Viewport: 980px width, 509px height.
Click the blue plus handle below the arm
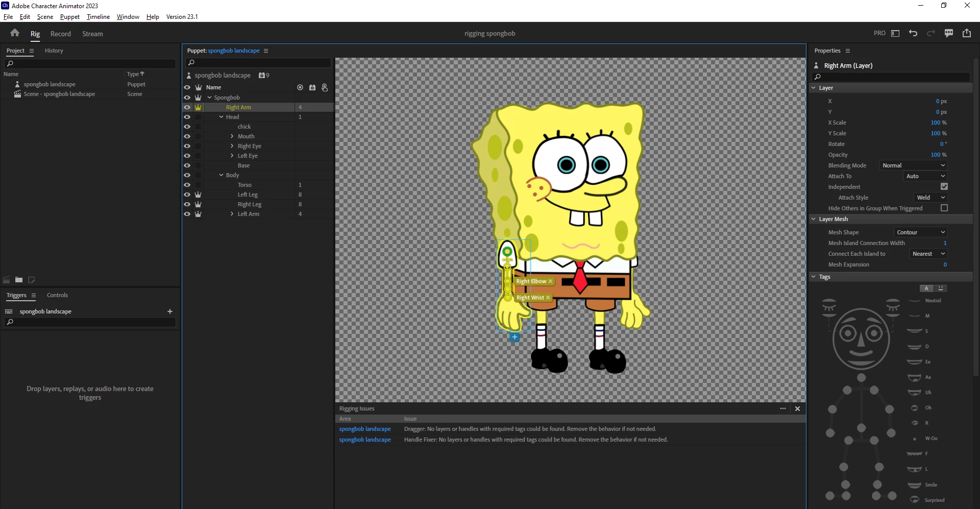(x=514, y=337)
